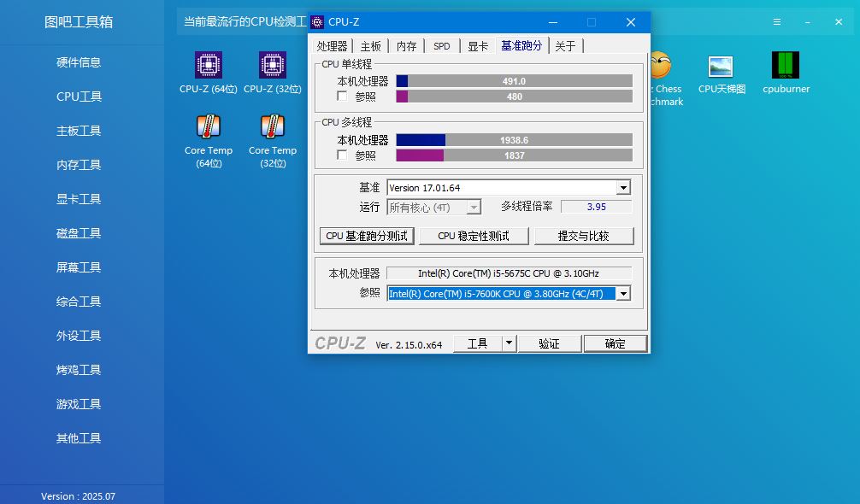Click the CPU-Z title bar app icon
Image resolution: width=860 pixels, height=504 pixels.
click(x=317, y=22)
